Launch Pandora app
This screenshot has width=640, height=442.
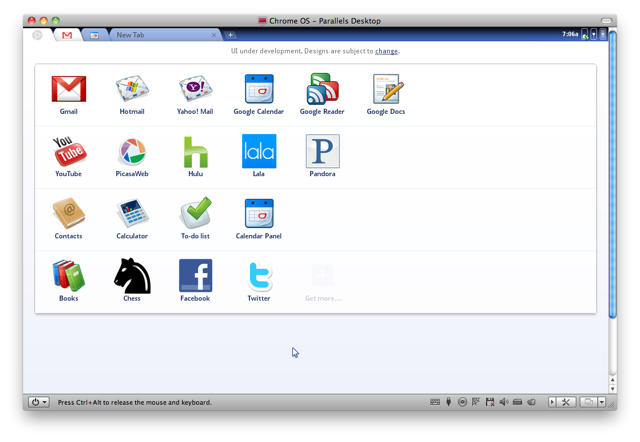(x=322, y=151)
